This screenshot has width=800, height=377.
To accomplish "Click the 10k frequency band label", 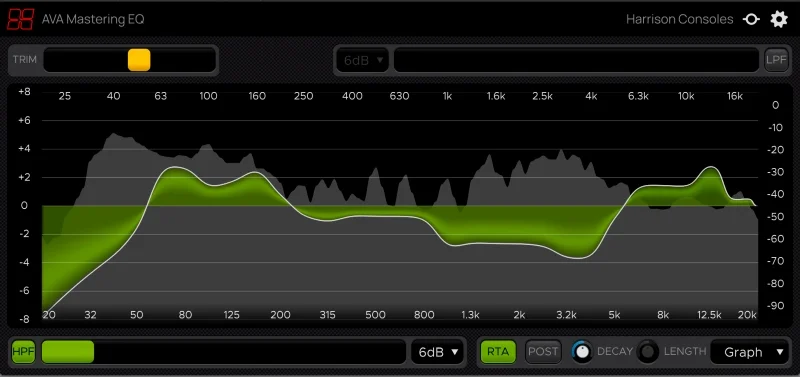I will coord(686,96).
